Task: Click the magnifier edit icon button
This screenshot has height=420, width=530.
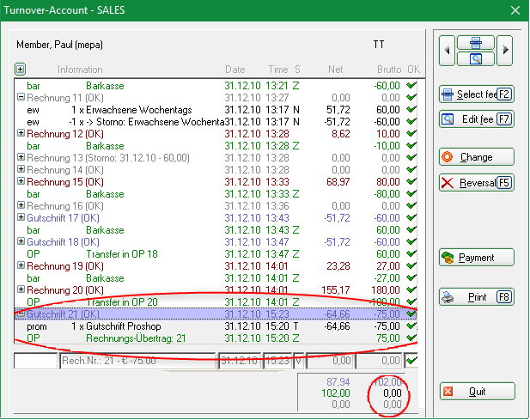Action: point(476,59)
